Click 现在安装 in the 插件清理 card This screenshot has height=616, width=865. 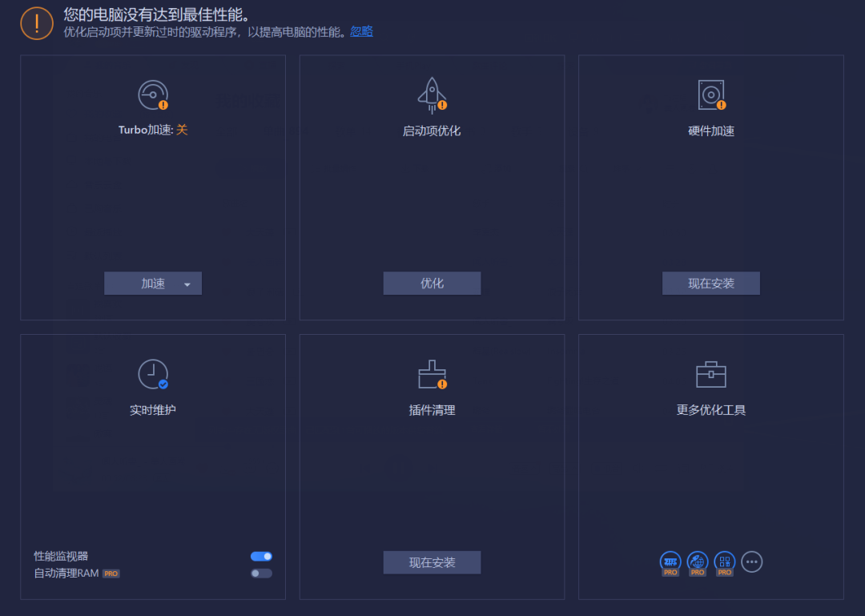pos(432,562)
